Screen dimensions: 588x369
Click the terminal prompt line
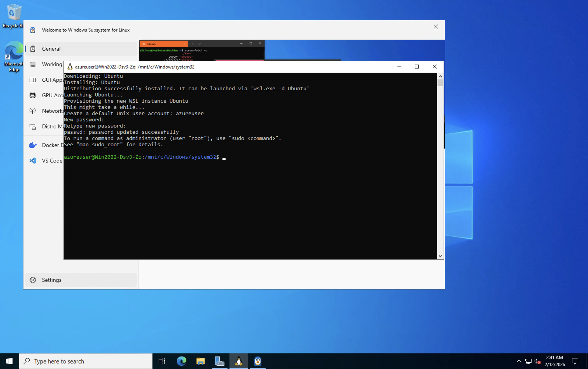click(x=145, y=157)
